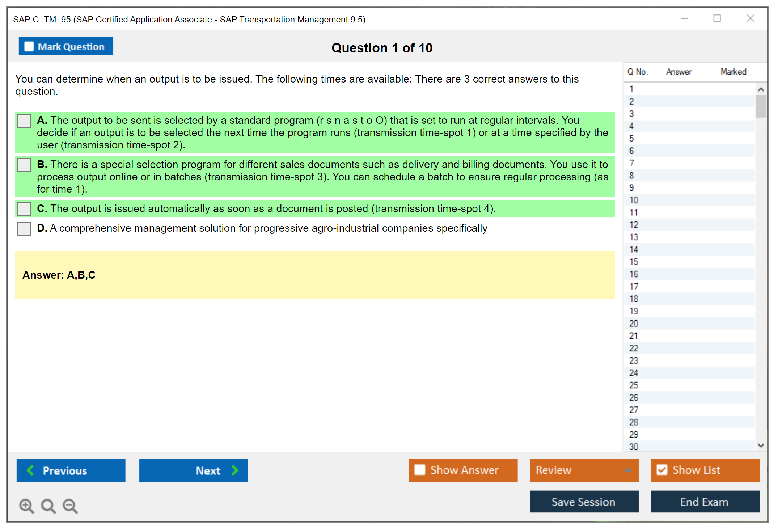Check answer option A checkbox
The image size is (778, 532).
(24, 121)
